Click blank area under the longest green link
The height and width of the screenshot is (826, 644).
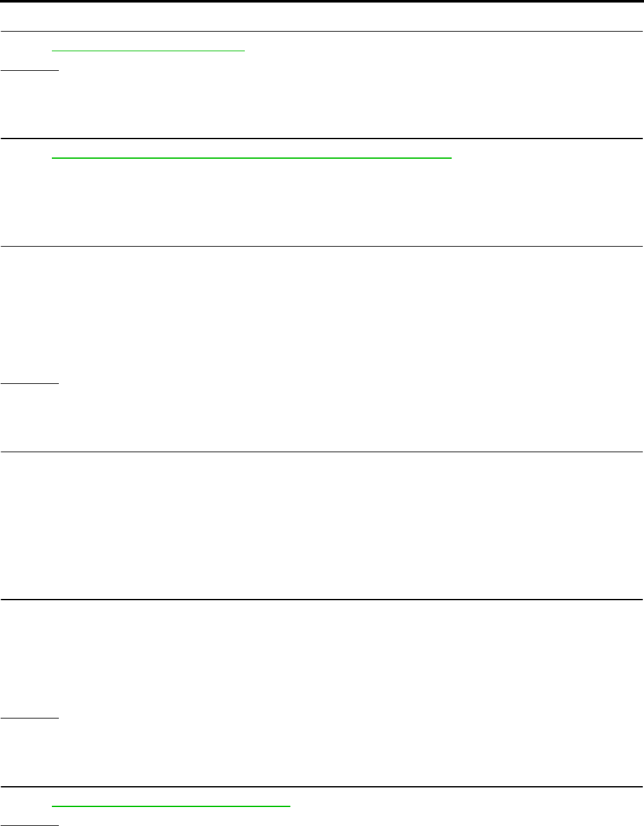(322, 202)
